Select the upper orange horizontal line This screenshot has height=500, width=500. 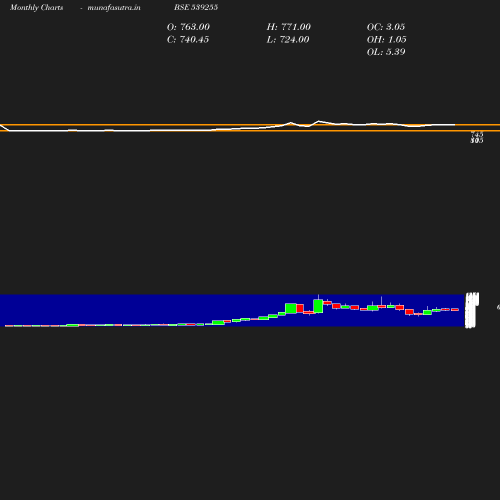coord(250,125)
